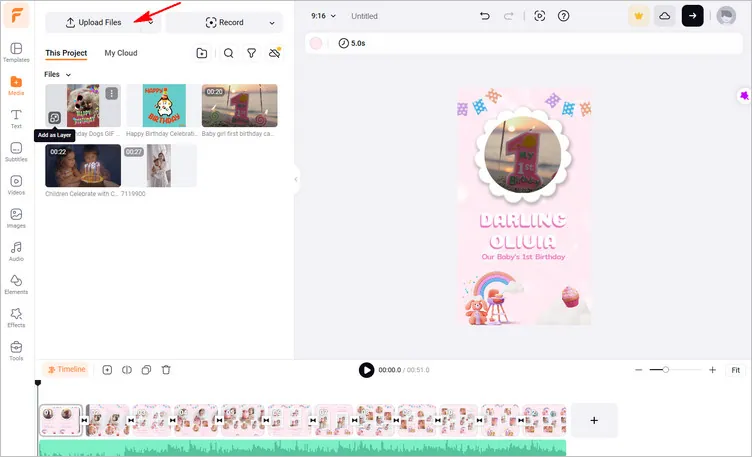Open the help question mark icon
Viewport: 752px width, 457px height.
[x=564, y=16]
